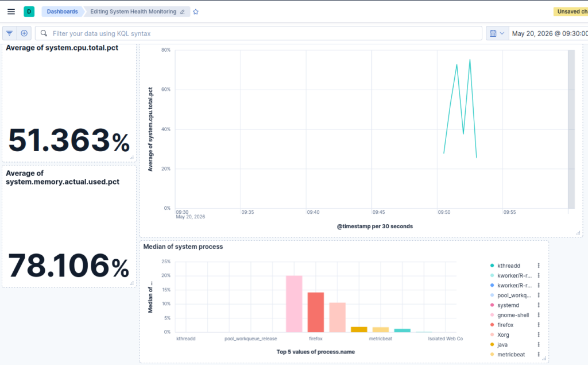Image resolution: width=588 pixels, height=365 pixels.
Task: Click java legend color dot
Action: click(x=492, y=344)
